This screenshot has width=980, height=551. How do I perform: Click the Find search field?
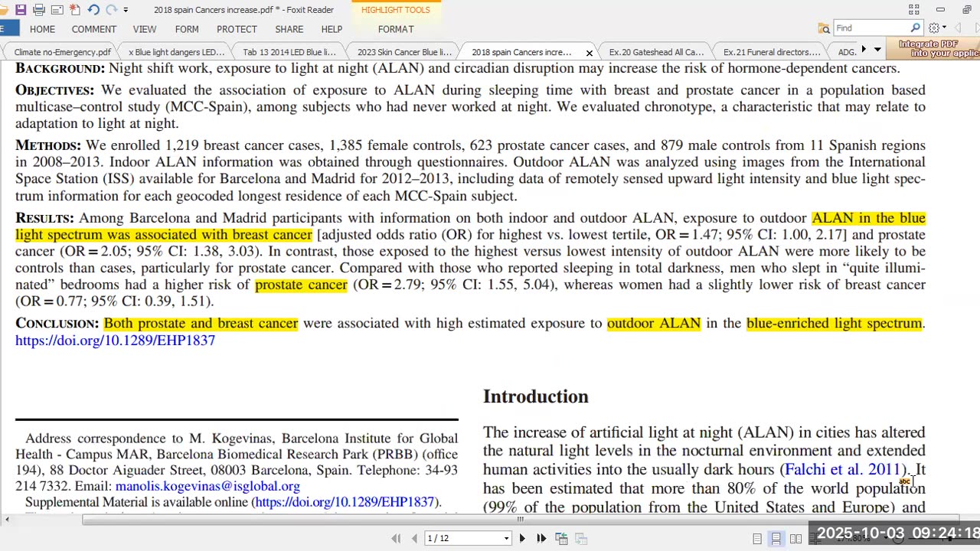click(x=871, y=28)
